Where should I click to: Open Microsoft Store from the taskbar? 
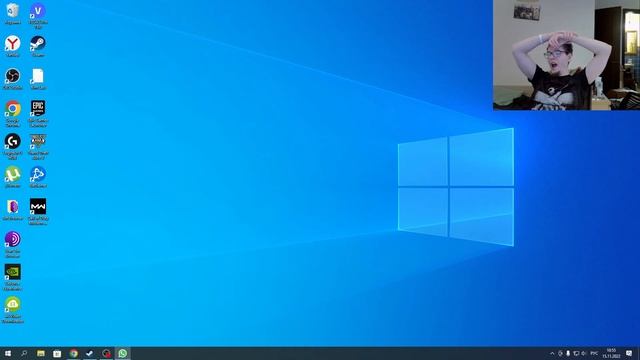57,353
